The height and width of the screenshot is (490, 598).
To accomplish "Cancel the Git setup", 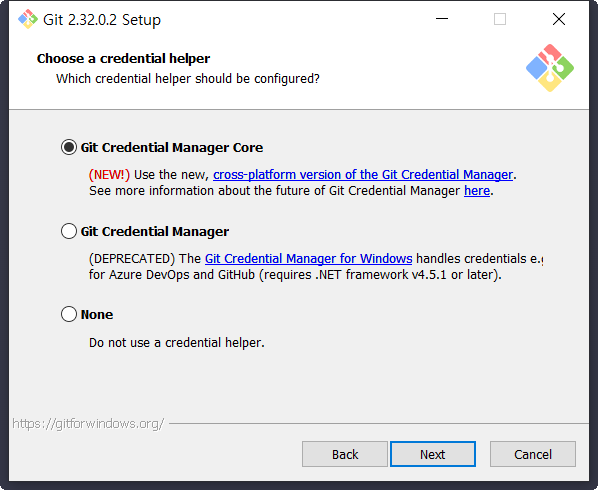I will (x=533, y=454).
